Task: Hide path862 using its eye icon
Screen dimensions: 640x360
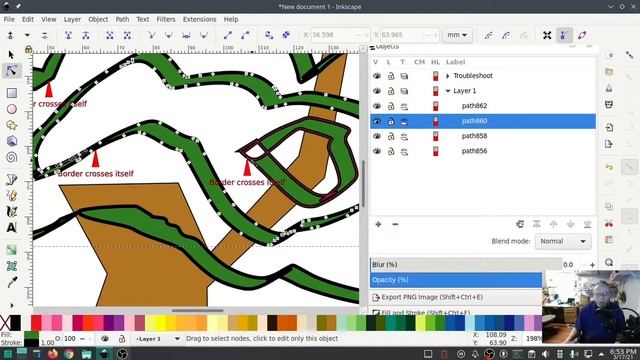Action: pos(376,106)
